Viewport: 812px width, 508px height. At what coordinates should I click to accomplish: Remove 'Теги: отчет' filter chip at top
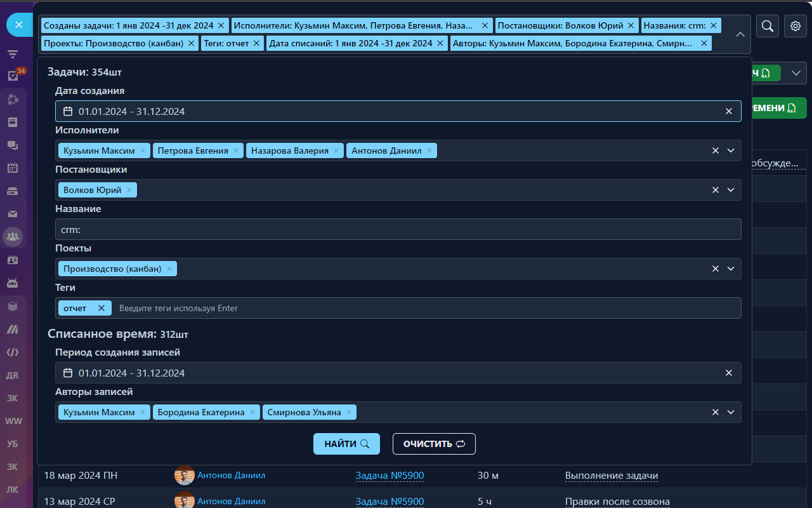[x=256, y=43]
